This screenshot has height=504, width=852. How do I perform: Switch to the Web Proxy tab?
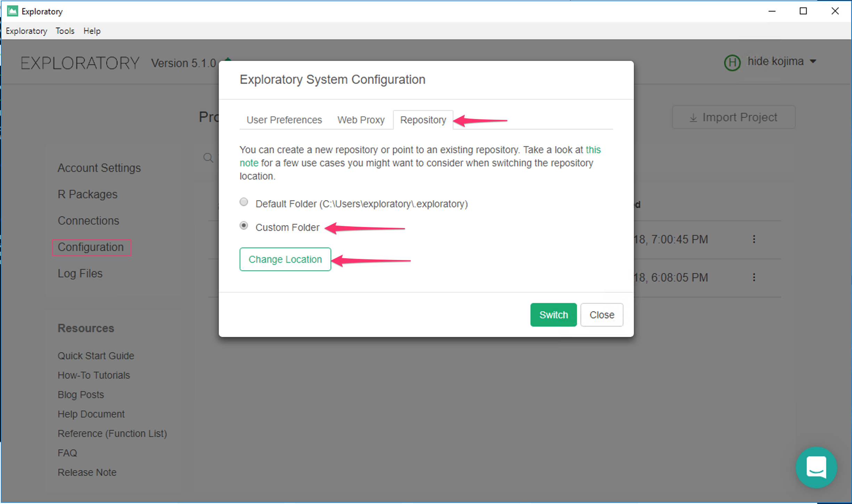point(361,120)
